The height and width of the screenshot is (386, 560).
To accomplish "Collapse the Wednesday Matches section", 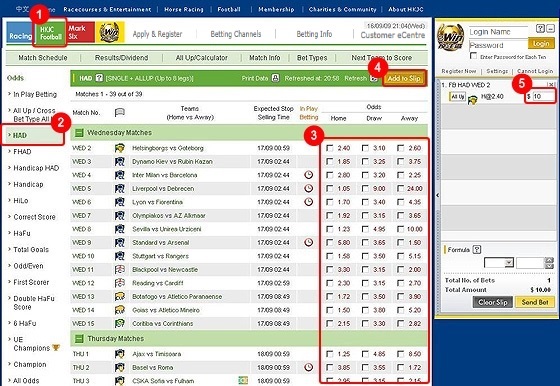I will 79,133.
